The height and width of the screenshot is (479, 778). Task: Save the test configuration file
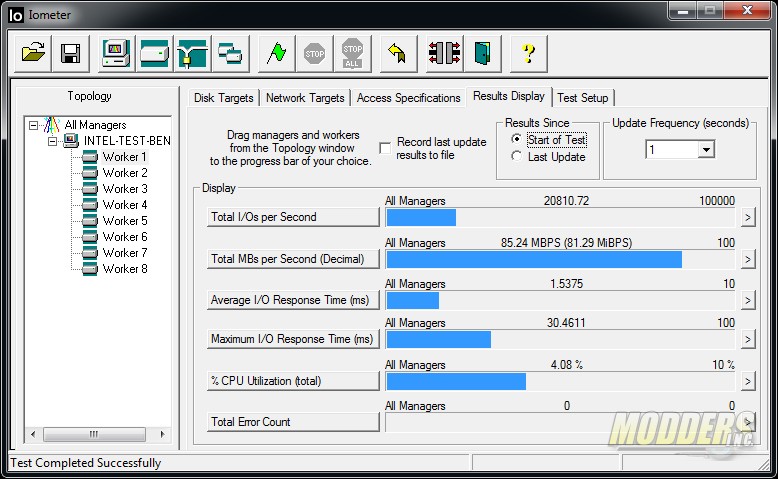(x=70, y=53)
